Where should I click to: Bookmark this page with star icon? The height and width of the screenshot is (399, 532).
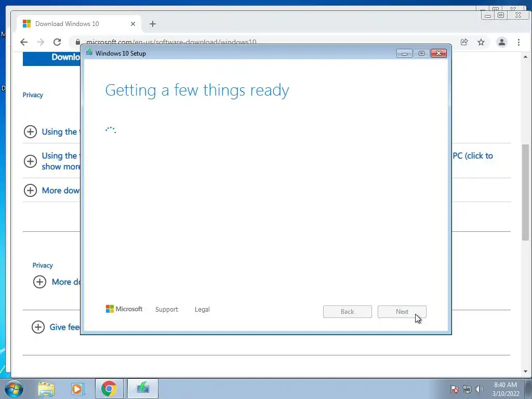(x=481, y=42)
